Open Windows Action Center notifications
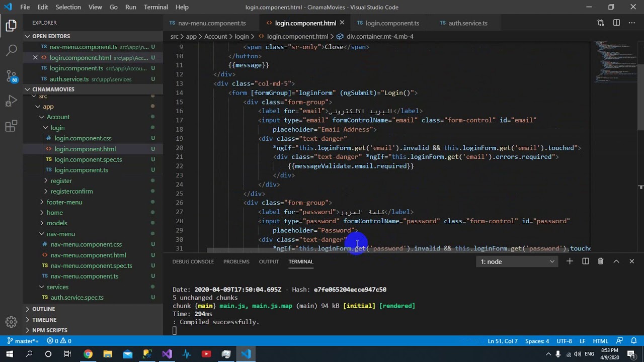This screenshot has width=644, height=362. (631, 354)
